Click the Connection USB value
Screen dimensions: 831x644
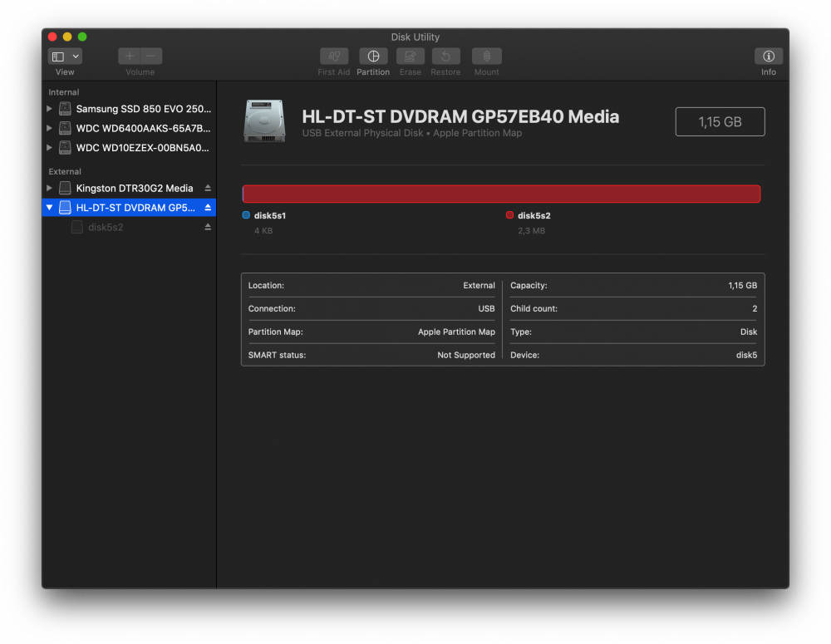[x=486, y=308]
